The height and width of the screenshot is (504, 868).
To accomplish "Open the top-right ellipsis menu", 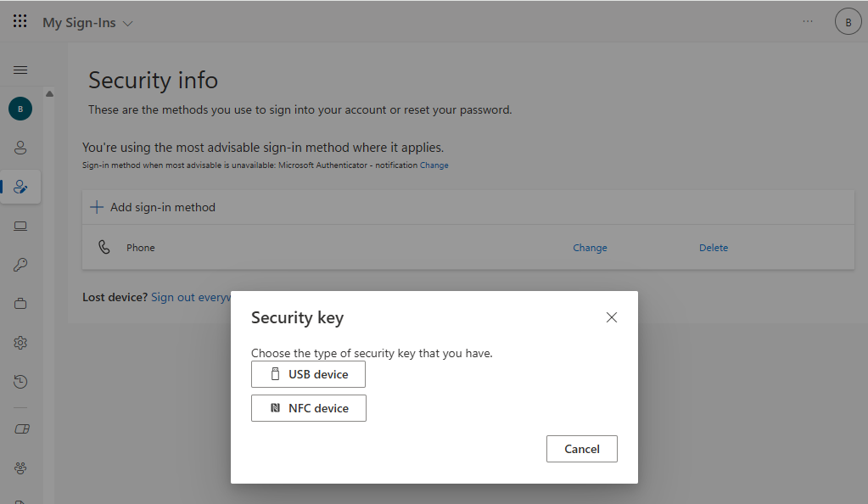I will click(808, 22).
